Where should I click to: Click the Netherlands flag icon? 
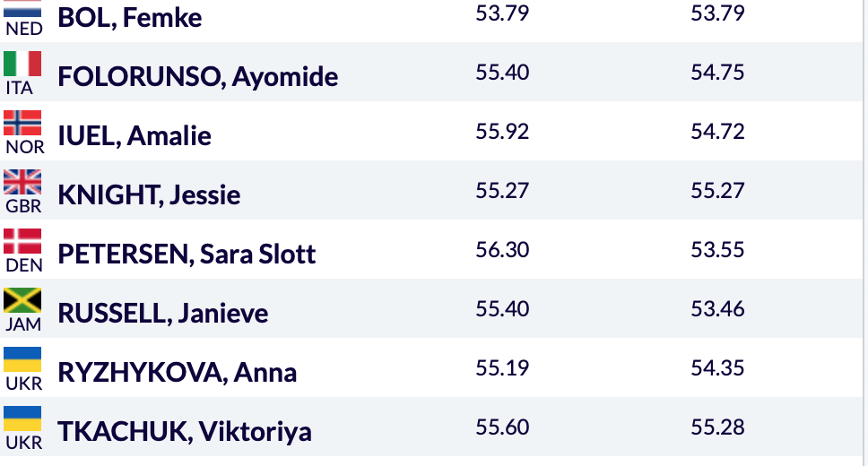22,8
